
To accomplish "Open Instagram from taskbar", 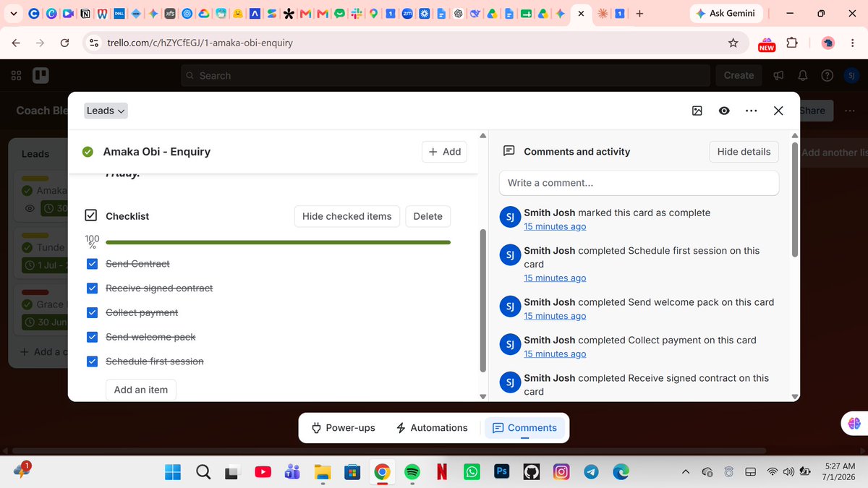I will point(561,472).
